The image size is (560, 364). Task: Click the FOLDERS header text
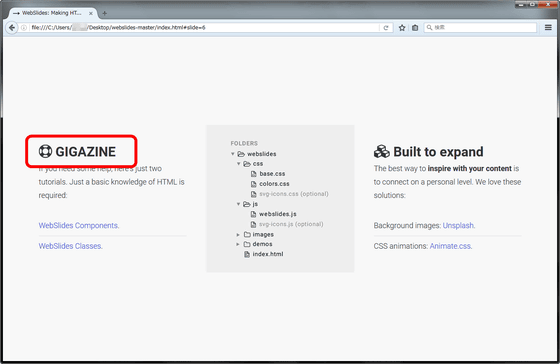click(244, 143)
